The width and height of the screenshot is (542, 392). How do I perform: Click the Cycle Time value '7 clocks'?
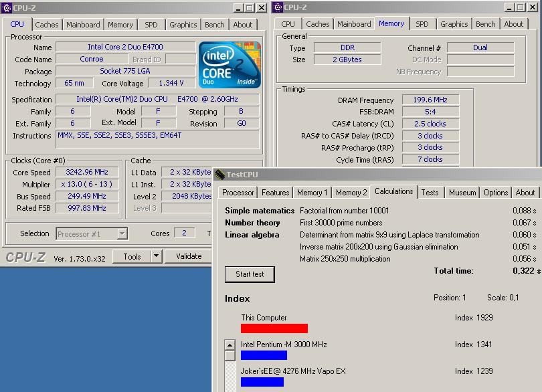[x=430, y=159]
